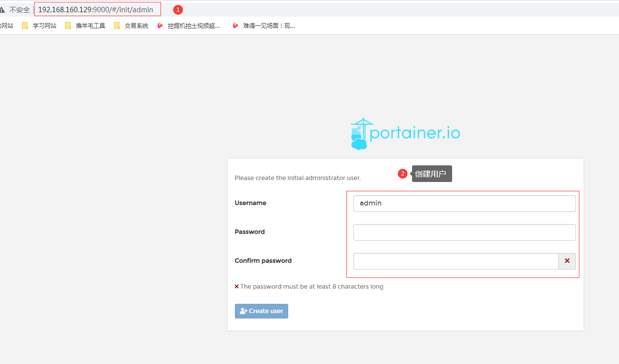Click the portainer.io logo
Viewport: 619px width, 364px height.
coord(405,134)
